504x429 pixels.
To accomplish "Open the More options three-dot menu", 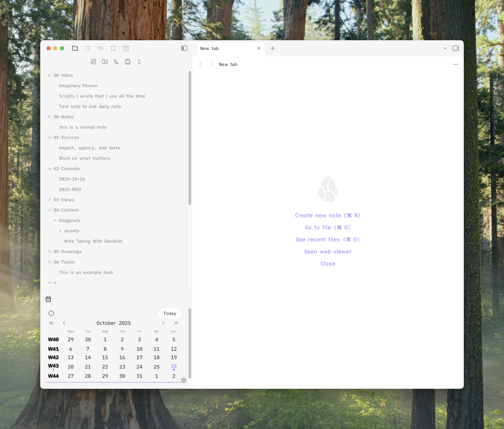I will pyautogui.click(x=456, y=65).
